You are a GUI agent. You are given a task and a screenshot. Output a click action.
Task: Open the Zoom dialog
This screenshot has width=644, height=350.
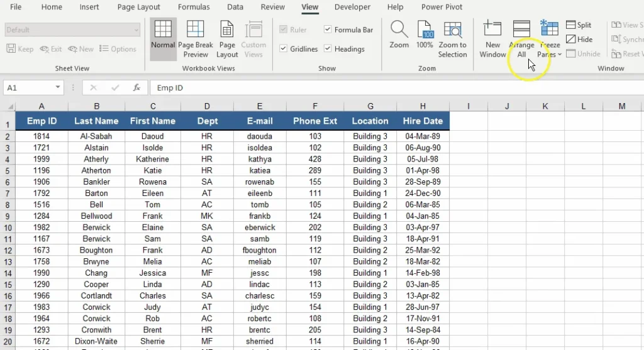click(x=399, y=35)
